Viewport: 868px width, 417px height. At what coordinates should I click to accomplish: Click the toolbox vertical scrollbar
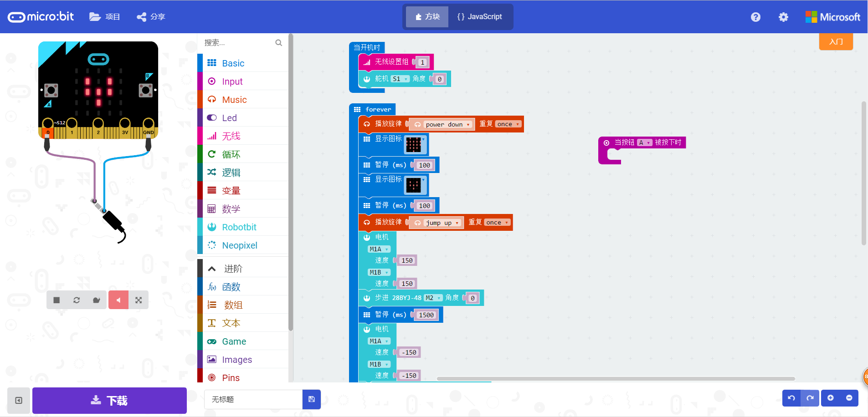(291, 182)
